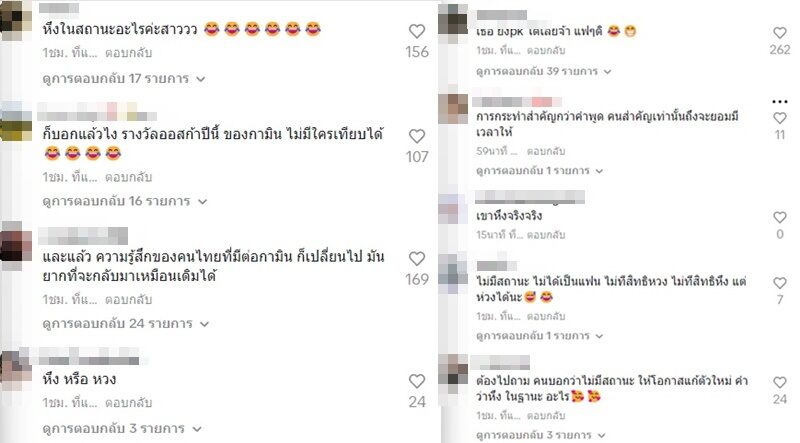
Task: Like the comment with 7 likes
Action: coord(780,283)
